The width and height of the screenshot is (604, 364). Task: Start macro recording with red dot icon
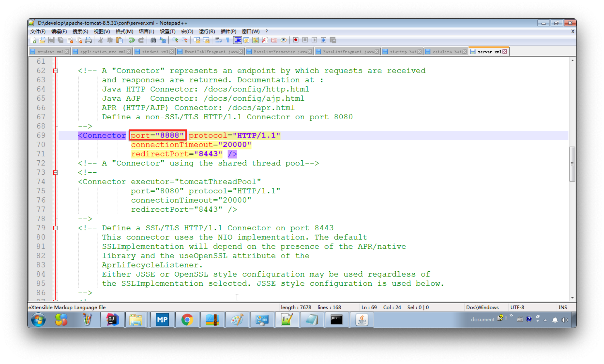coord(296,40)
